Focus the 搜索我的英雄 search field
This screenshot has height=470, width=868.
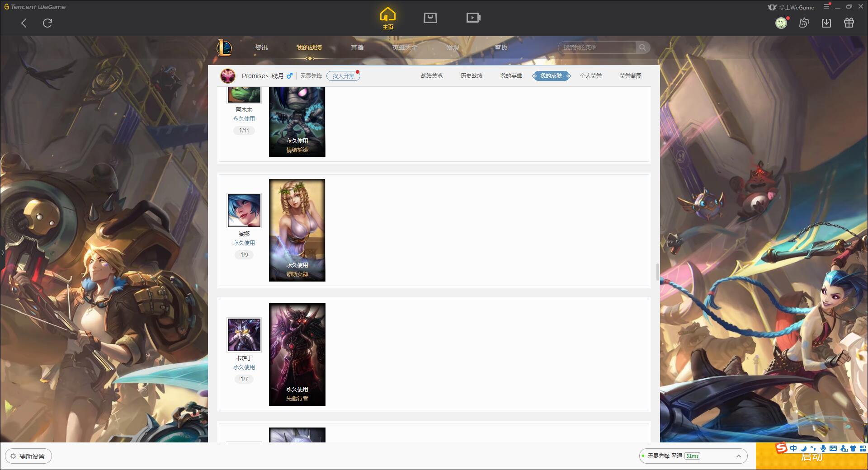point(597,47)
